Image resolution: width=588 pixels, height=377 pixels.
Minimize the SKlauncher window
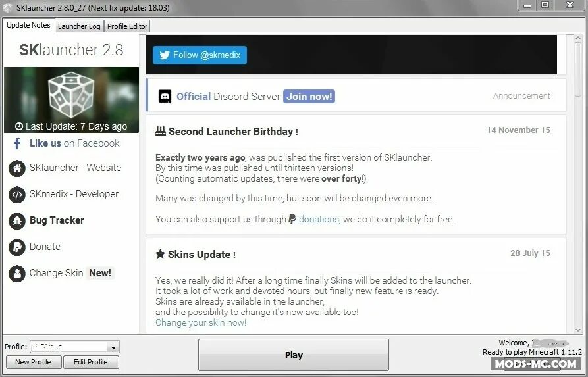pyautogui.click(x=527, y=5)
